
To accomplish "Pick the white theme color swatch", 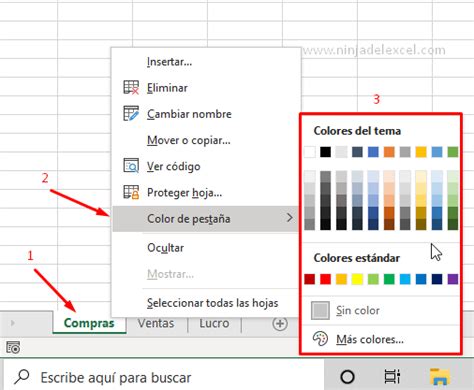I will tap(310, 152).
